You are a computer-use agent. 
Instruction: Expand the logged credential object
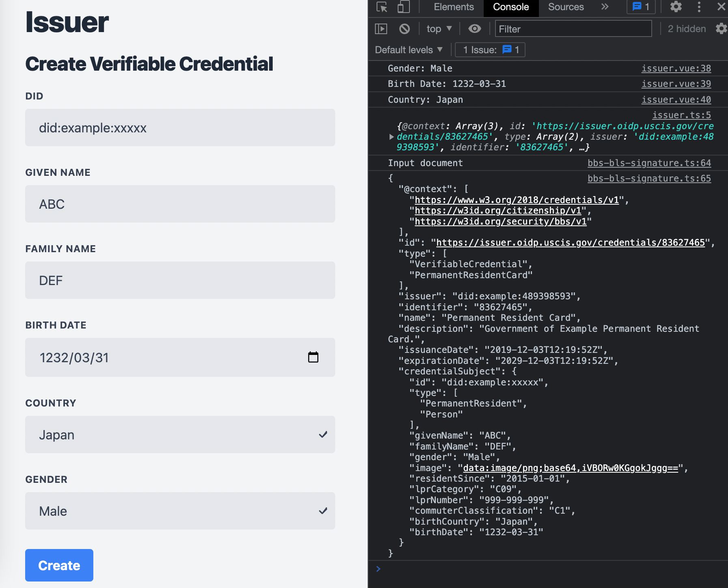click(x=391, y=137)
